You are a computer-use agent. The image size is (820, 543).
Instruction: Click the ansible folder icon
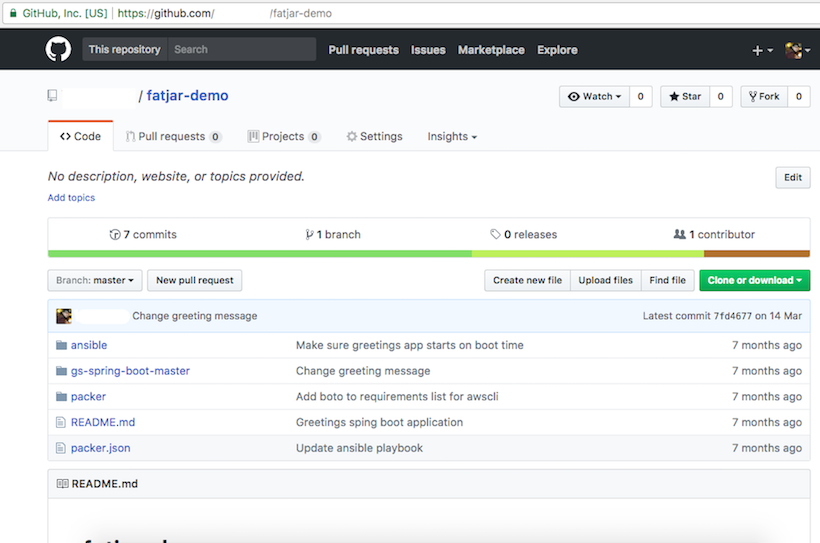click(x=61, y=345)
